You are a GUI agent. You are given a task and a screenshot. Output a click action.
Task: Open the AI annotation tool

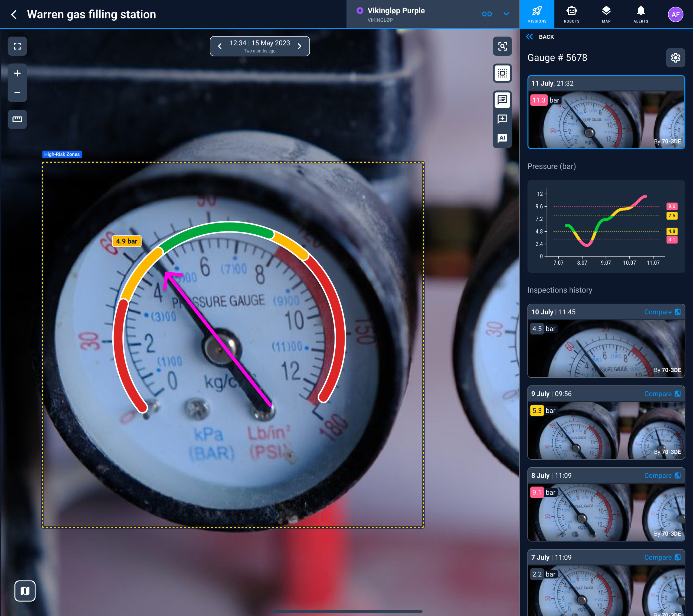click(x=502, y=138)
